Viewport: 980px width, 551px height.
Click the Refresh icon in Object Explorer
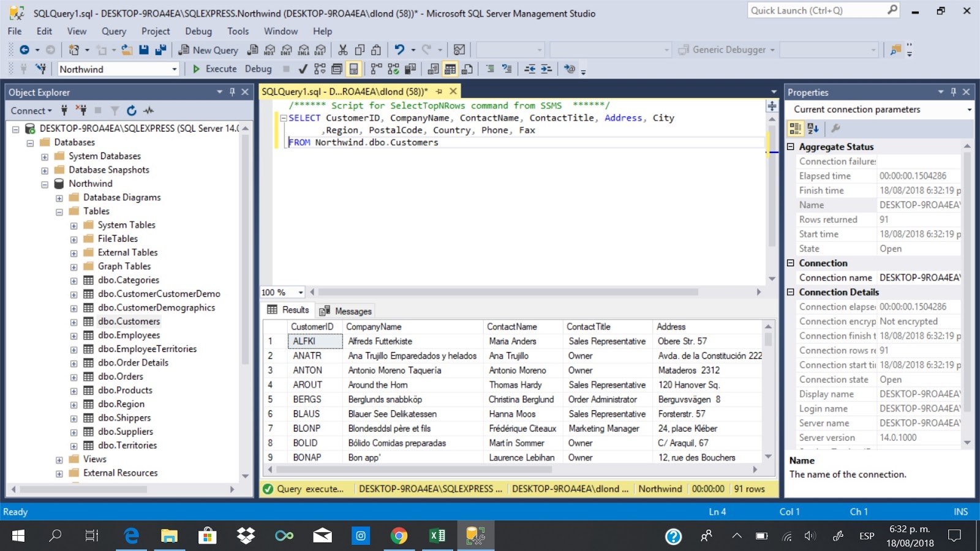coord(132,111)
